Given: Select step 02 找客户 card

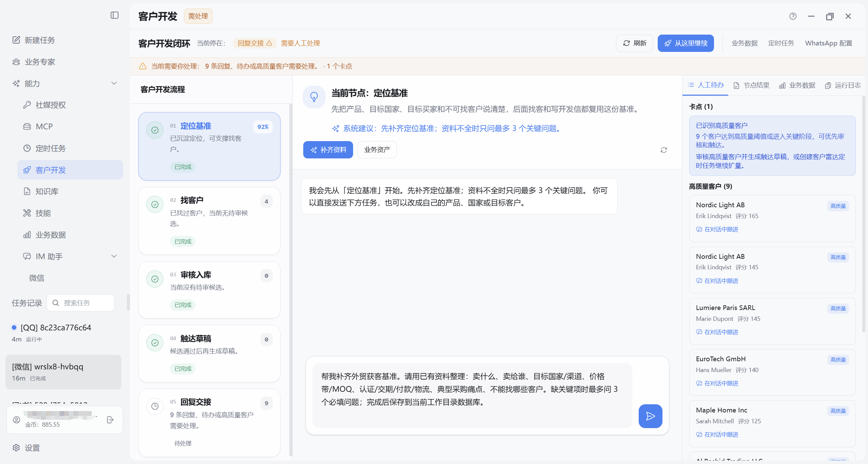Looking at the screenshot, I should [x=209, y=220].
